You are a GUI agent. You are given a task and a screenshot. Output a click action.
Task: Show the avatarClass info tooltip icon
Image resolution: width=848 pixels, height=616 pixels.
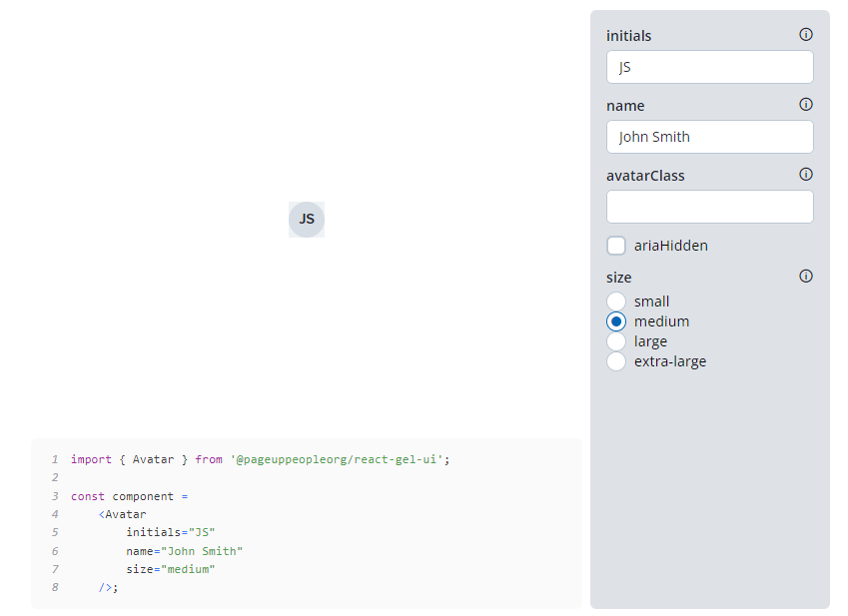coord(806,174)
